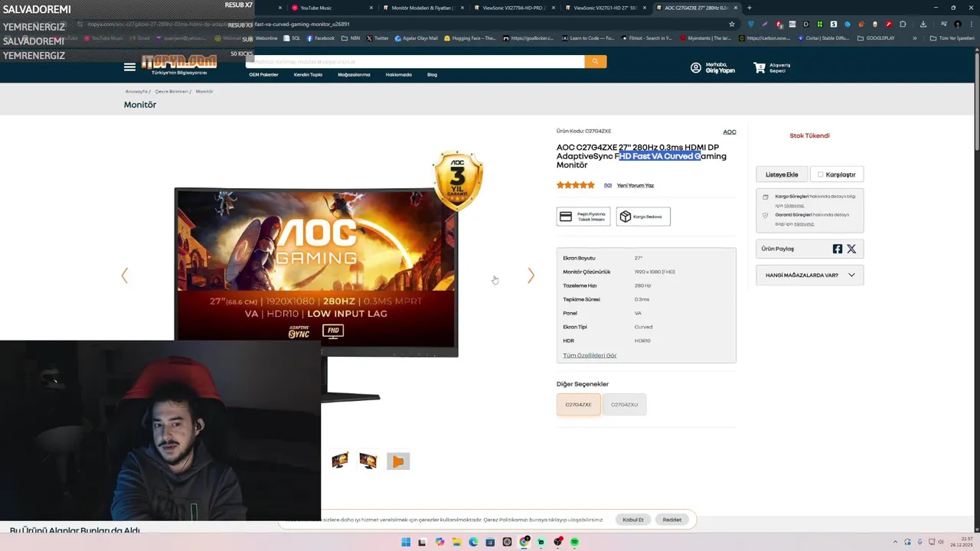This screenshot has width=980, height=551.
Task: Open the GOOGLEPLAY bookmark folder
Action: (x=876, y=37)
